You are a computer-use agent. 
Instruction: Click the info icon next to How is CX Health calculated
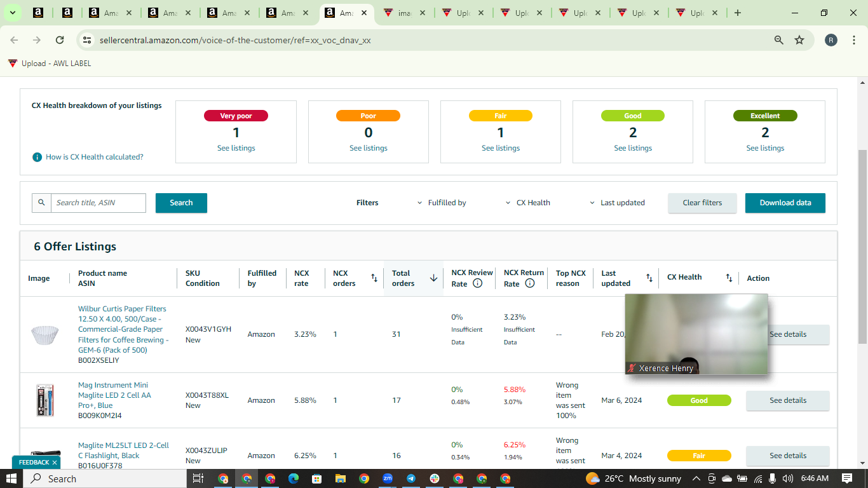coord(37,157)
